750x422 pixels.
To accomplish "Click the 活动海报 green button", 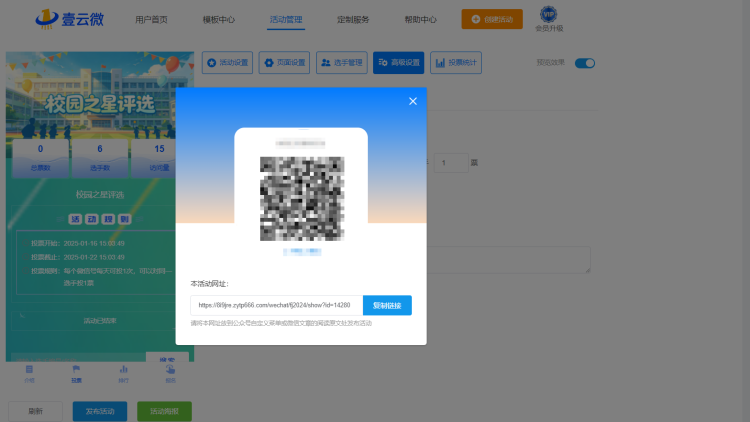I will pyautogui.click(x=165, y=411).
